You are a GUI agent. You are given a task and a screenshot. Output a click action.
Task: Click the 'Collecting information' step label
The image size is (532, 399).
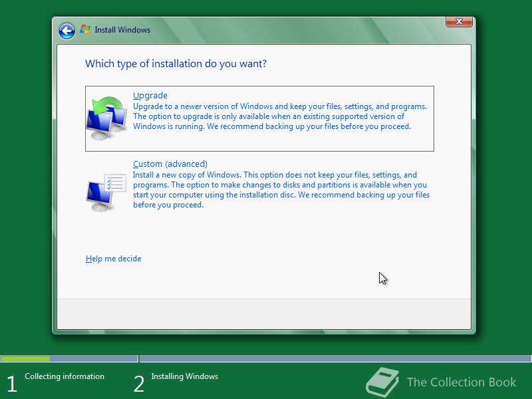click(65, 376)
